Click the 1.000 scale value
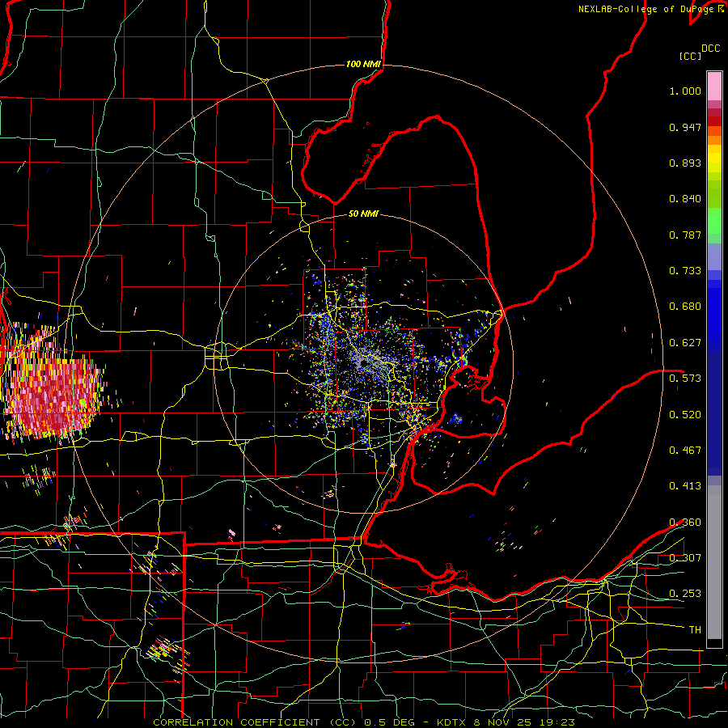This screenshot has width=728, height=728. point(685,91)
